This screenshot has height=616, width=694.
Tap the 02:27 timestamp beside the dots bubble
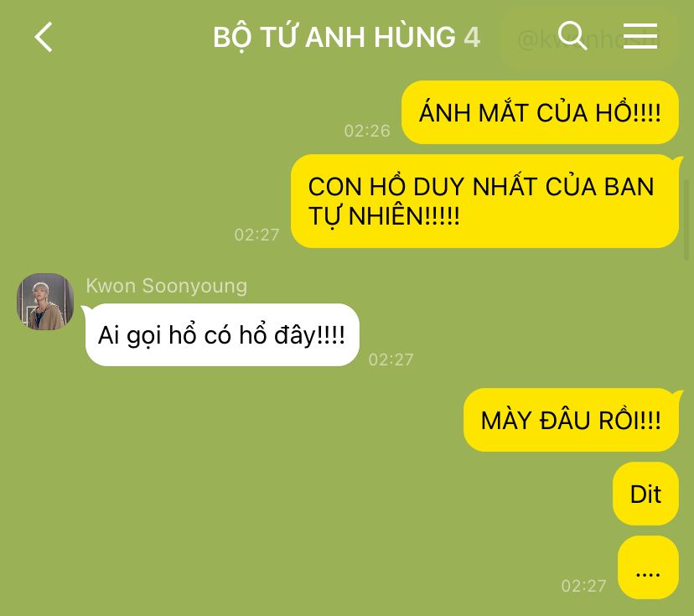click(583, 586)
